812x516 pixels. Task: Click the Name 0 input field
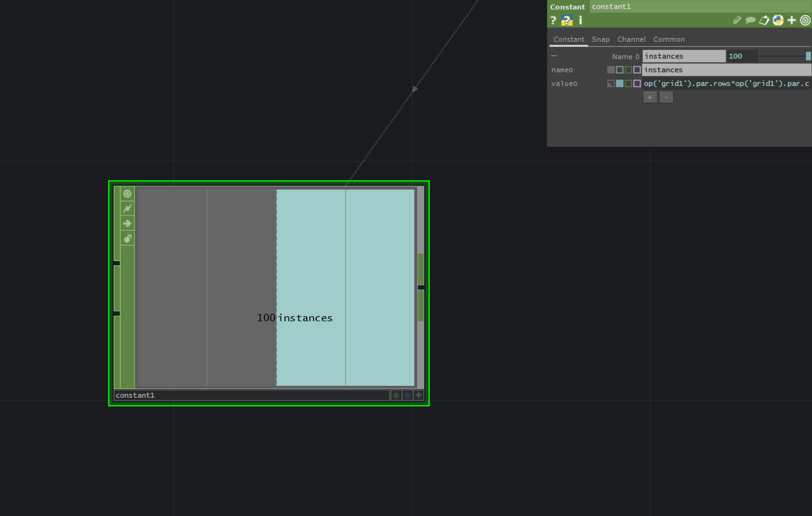tap(684, 55)
